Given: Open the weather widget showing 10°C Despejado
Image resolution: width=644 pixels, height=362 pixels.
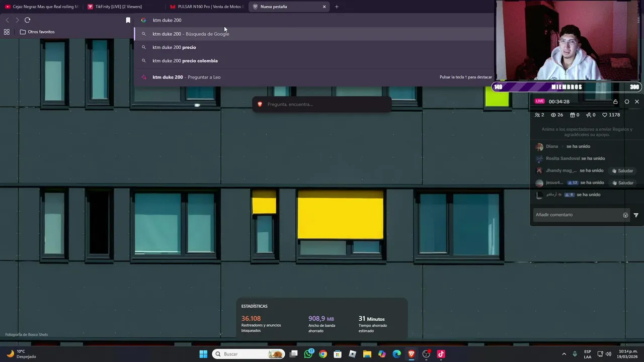Looking at the screenshot, I should click(x=21, y=354).
